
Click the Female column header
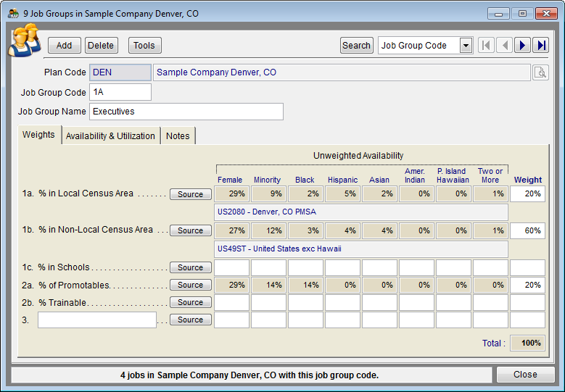pyautogui.click(x=230, y=180)
